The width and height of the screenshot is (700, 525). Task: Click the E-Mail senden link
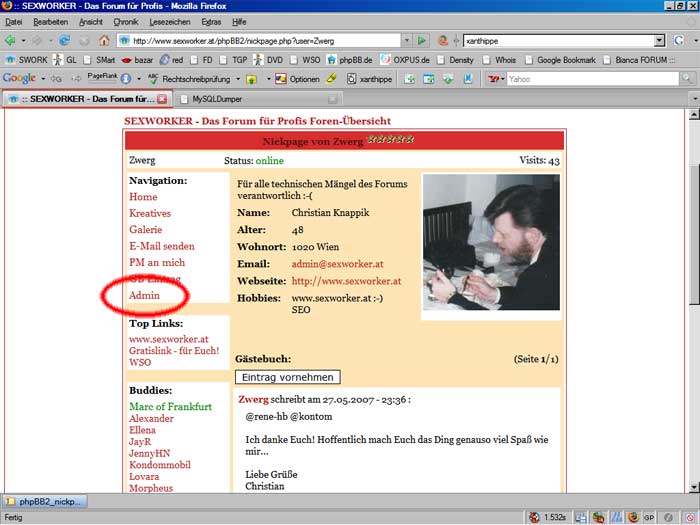tap(162, 246)
